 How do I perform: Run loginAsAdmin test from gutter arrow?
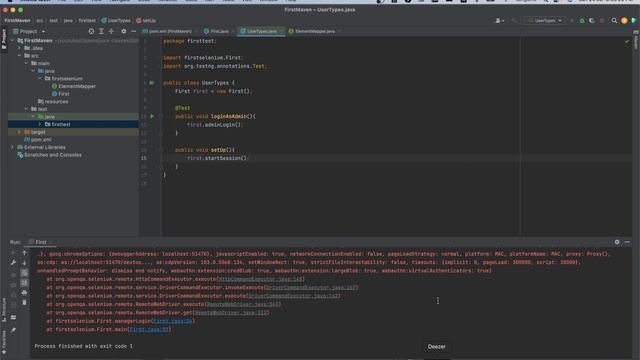(152, 116)
